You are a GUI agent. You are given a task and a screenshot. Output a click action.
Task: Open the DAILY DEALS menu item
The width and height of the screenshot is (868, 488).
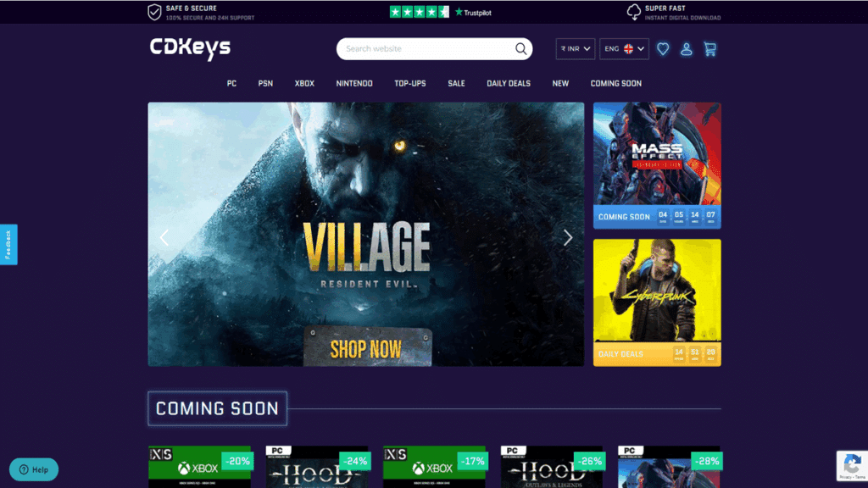509,83
